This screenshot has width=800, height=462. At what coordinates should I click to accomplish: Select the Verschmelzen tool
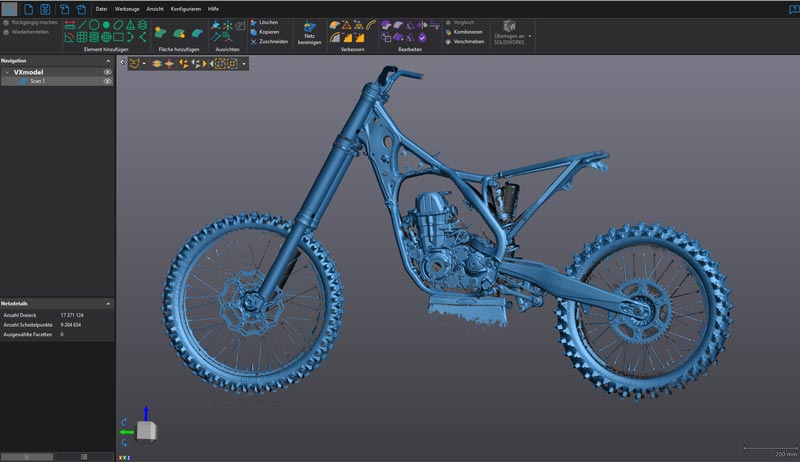tap(468, 42)
